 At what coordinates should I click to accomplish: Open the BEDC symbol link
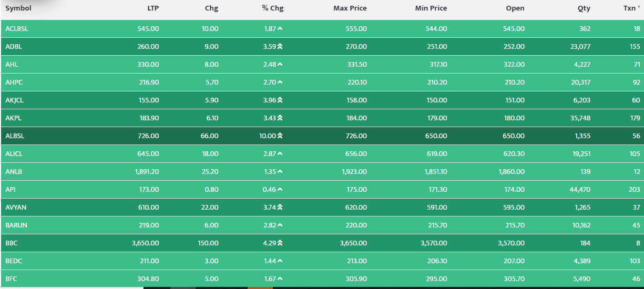pos(14,261)
